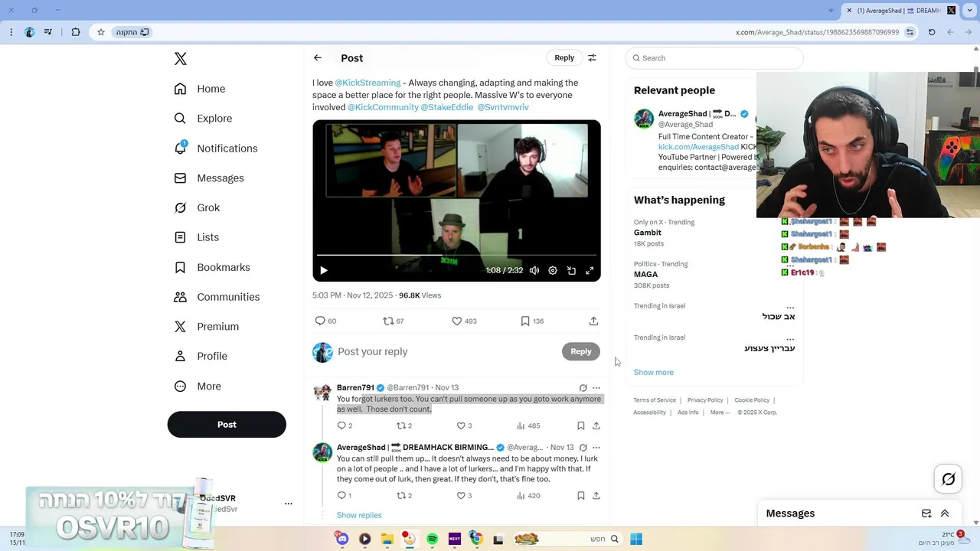Seek on the video progress bar

(456, 255)
